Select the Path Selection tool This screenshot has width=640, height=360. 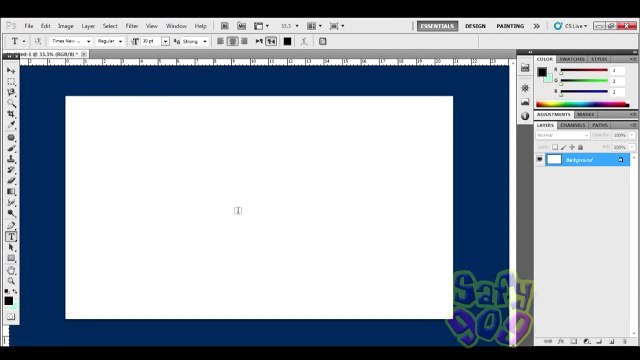coord(11,247)
